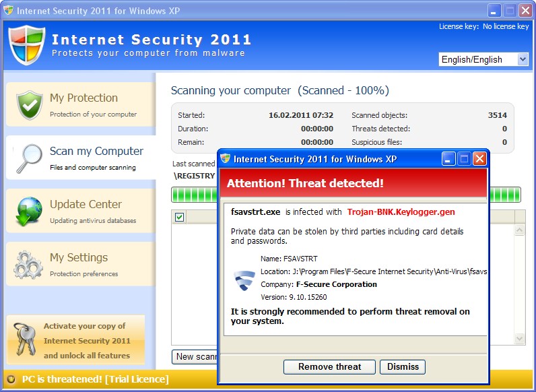
Task: Click Activate your copy of Internet Security 2011
Action: click(75, 340)
